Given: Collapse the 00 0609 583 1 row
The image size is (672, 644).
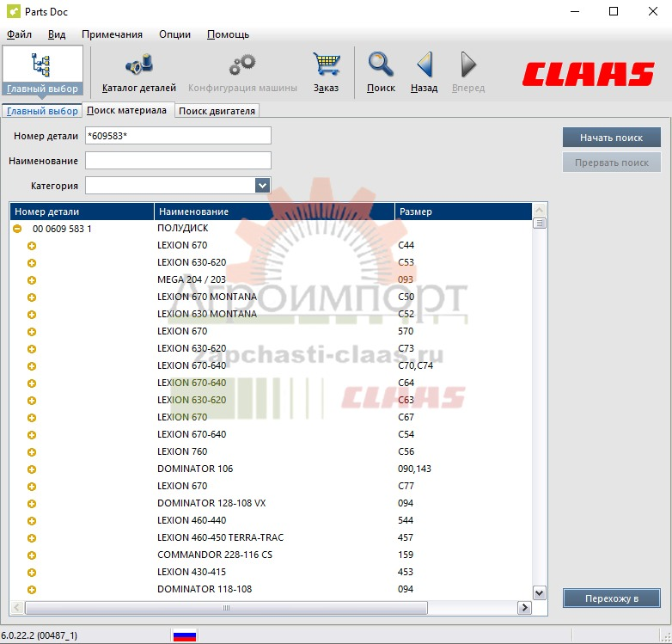Looking at the screenshot, I should tap(17, 229).
